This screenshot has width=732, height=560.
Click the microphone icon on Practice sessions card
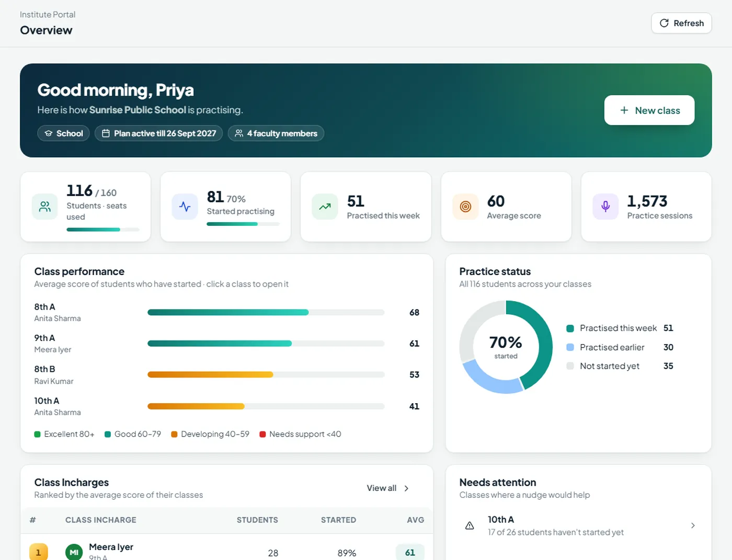coord(605,207)
